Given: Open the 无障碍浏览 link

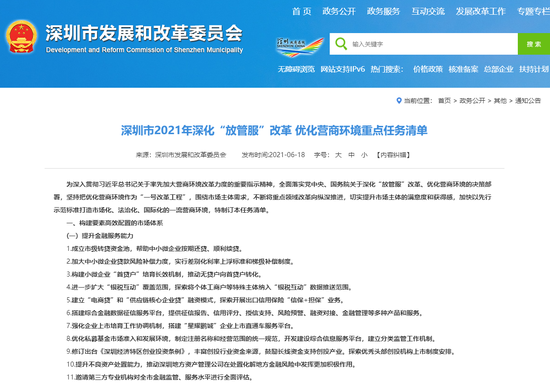Looking at the screenshot, I should [x=296, y=69].
